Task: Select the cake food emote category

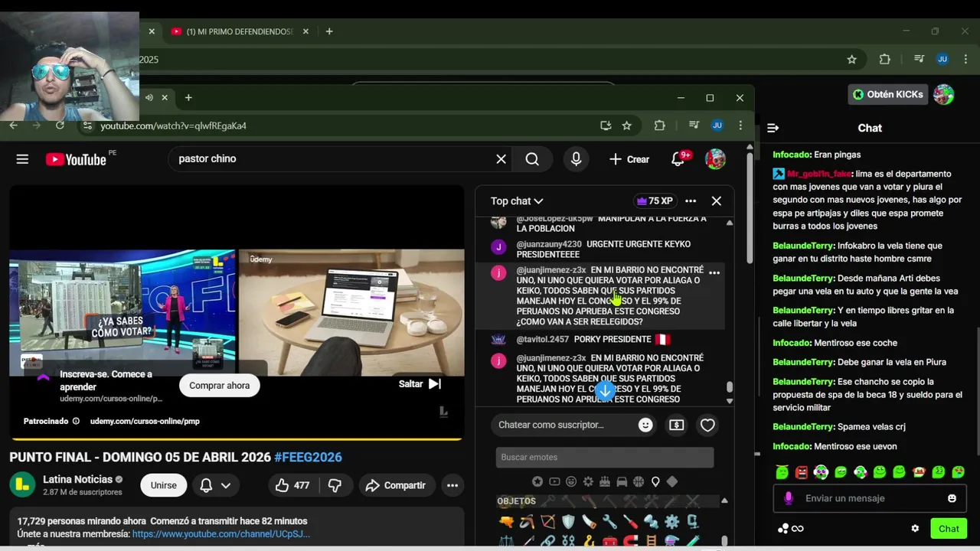Action: pos(605,481)
